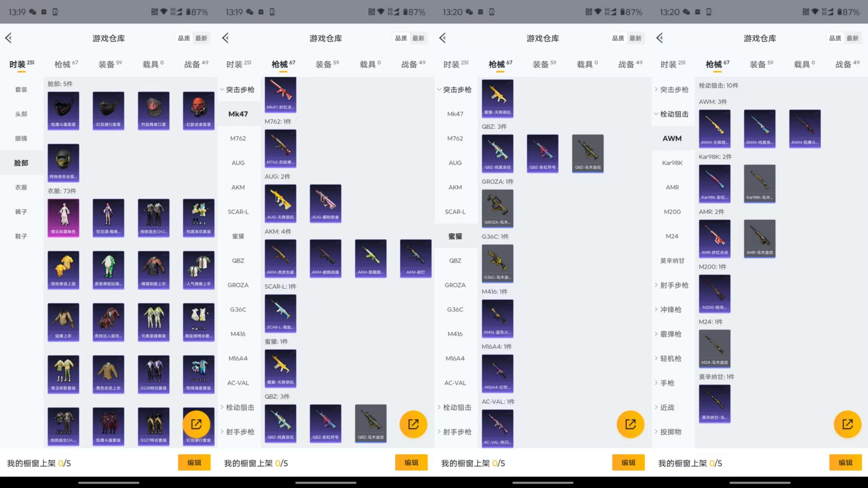868x488 pixels.
Task: Open the AC-VAL-快闪 weapon skin
Action: pyautogui.click(x=498, y=428)
